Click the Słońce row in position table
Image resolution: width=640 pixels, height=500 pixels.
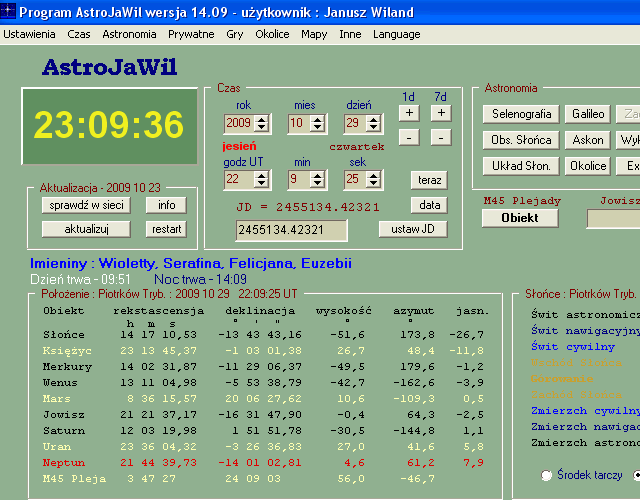tap(263, 335)
